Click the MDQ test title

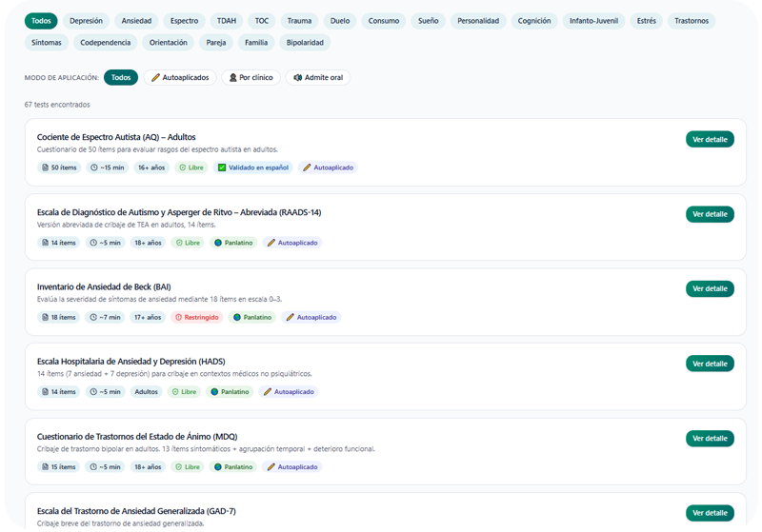click(137, 437)
